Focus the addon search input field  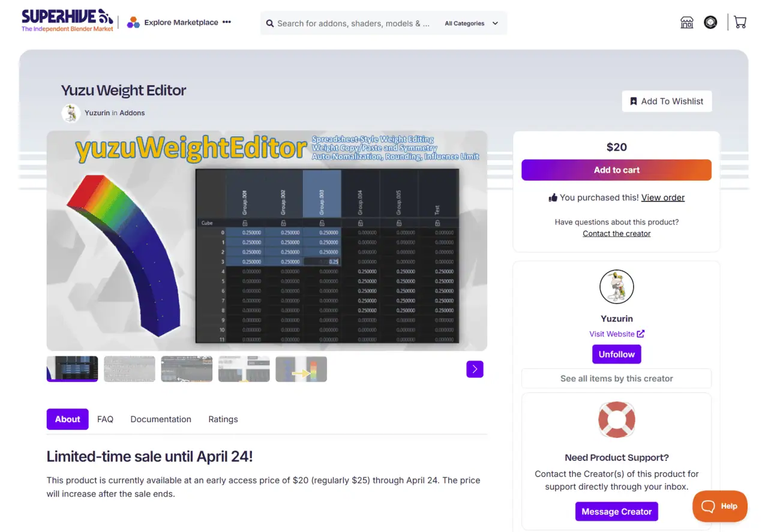point(353,23)
